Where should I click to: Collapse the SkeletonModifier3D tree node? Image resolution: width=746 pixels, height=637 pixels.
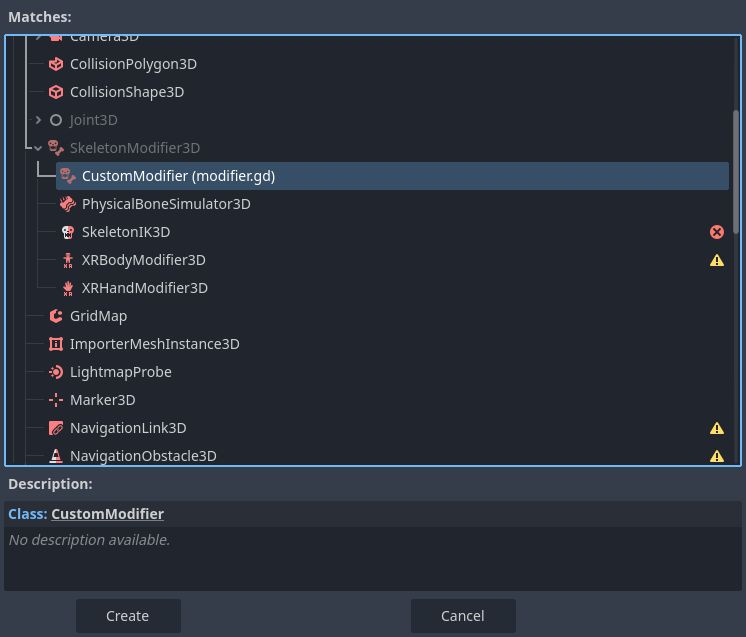click(x=38, y=148)
